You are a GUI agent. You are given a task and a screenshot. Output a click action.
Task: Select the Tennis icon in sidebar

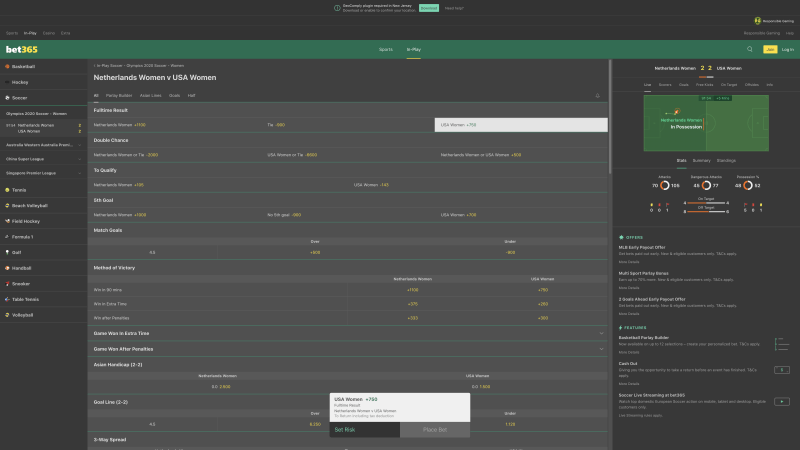click(x=8, y=189)
